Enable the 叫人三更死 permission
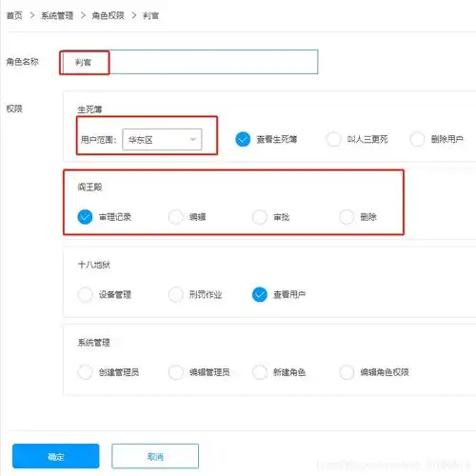Screen dimensions: 476x476 (333, 139)
